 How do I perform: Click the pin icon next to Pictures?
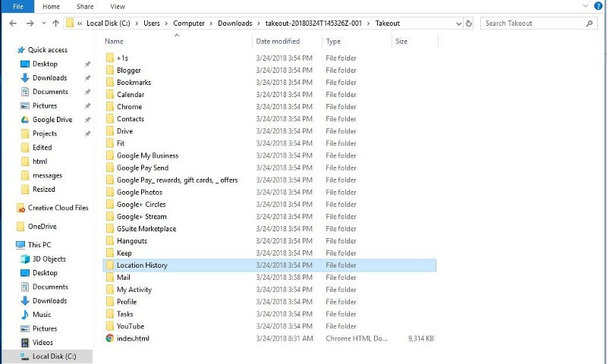87,105
